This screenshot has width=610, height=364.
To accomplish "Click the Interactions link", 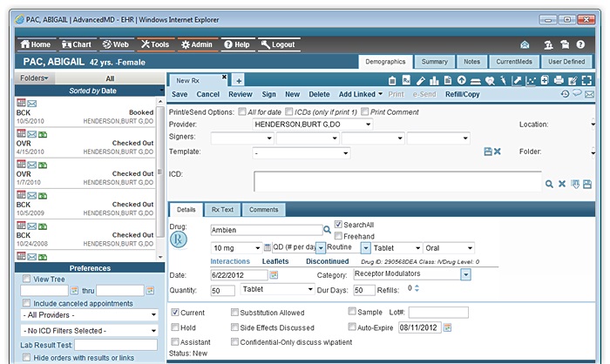I will click(230, 261).
